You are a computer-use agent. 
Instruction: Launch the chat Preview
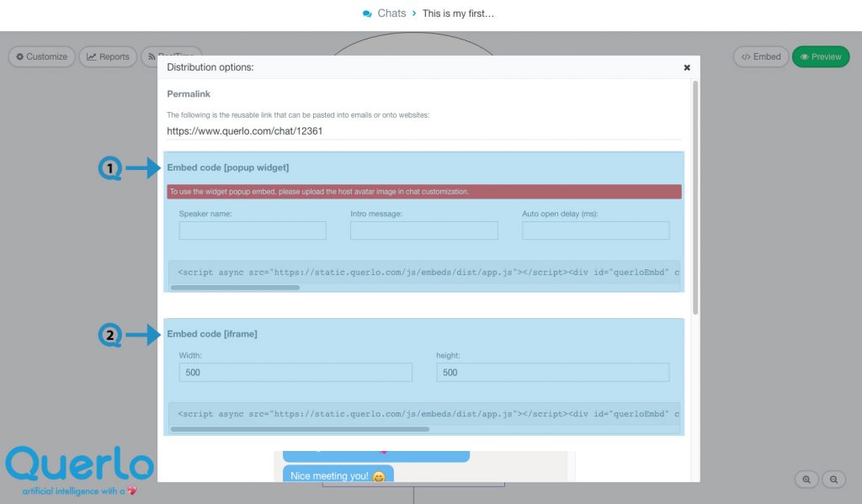821,56
